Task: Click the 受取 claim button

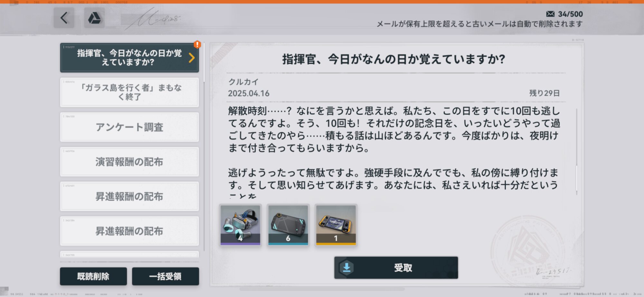Action: click(396, 268)
